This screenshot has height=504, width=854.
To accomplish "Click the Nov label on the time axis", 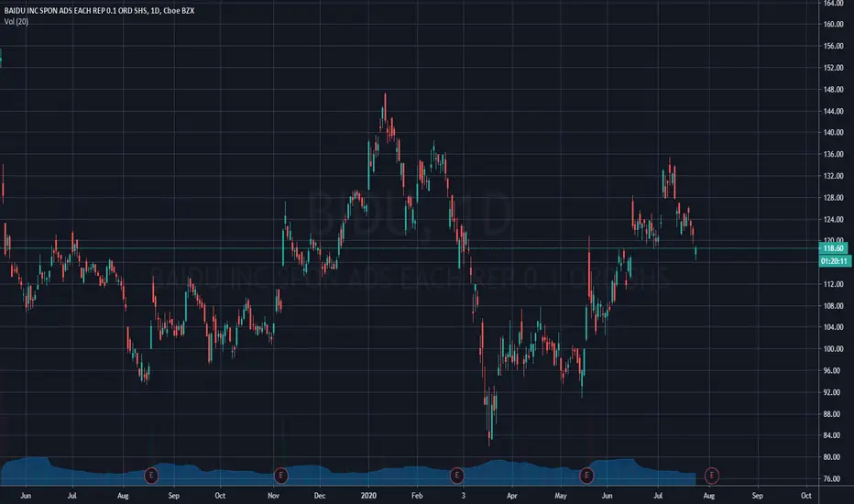I will tap(273, 496).
